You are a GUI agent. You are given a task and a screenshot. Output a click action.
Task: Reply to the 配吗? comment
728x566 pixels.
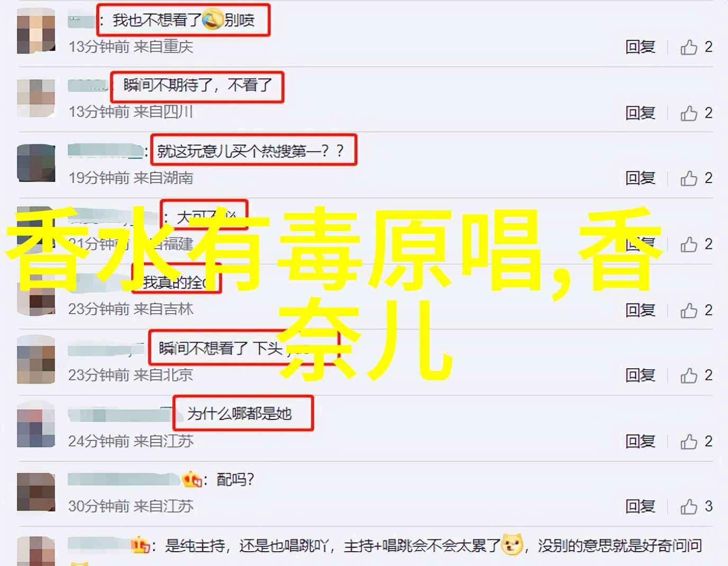[x=640, y=507]
